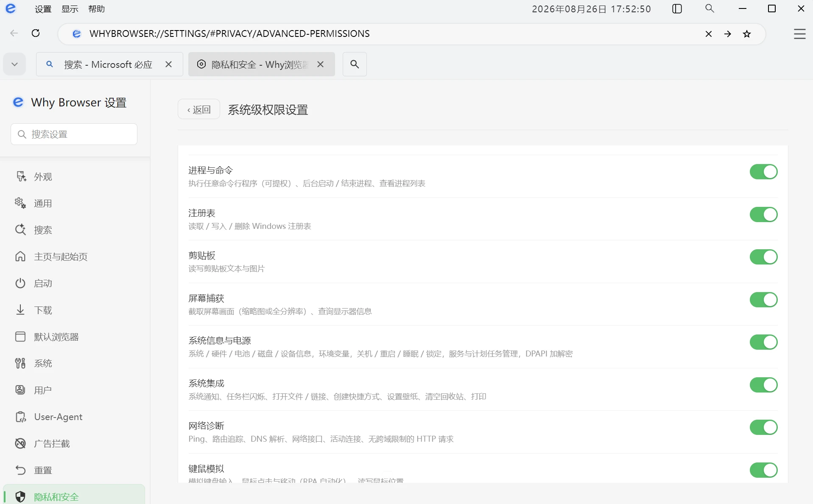Viewport: 813px width, 504px height.
Task: Focus the 搜索设置 search field
Action: coord(74,134)
